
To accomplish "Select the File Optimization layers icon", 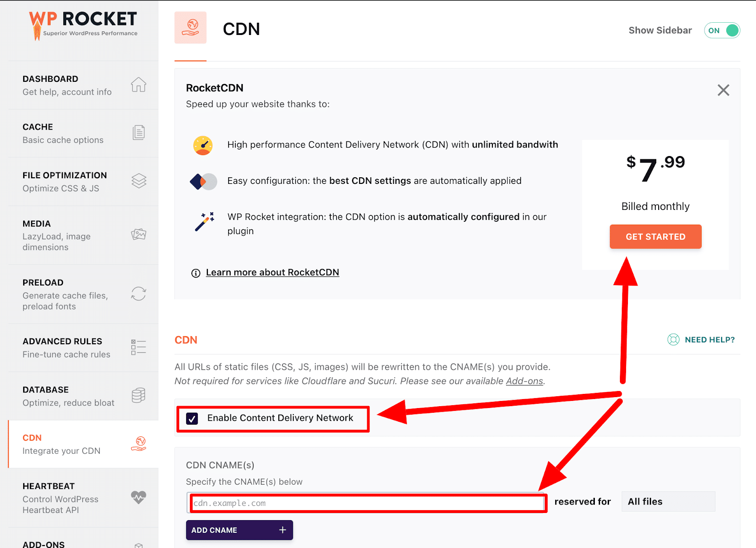I will 138,182.
